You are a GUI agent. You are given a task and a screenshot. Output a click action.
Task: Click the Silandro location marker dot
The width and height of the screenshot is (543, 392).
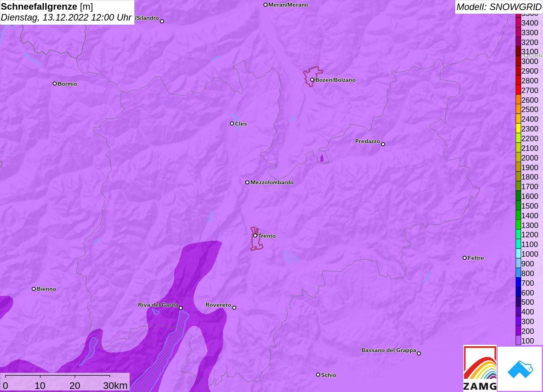162,21
